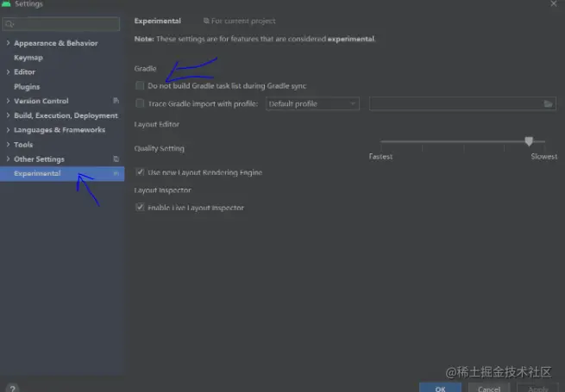Image resolution: width=565 pixels, height=392 pixels.
Task: Click the project icon next to Other Settings
Action: coord(116,159)
